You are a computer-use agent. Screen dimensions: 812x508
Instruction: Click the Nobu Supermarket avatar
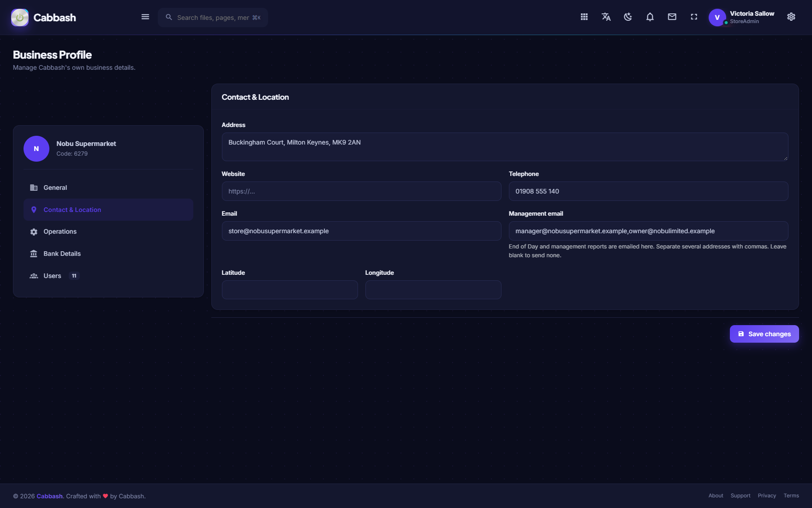[36, 149]
